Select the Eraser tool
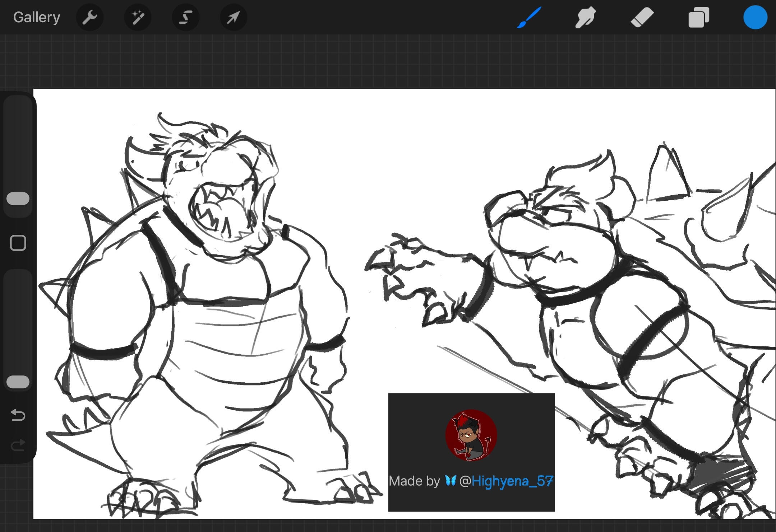The width and height of the screenshot is (776, 532). (642, 17)
